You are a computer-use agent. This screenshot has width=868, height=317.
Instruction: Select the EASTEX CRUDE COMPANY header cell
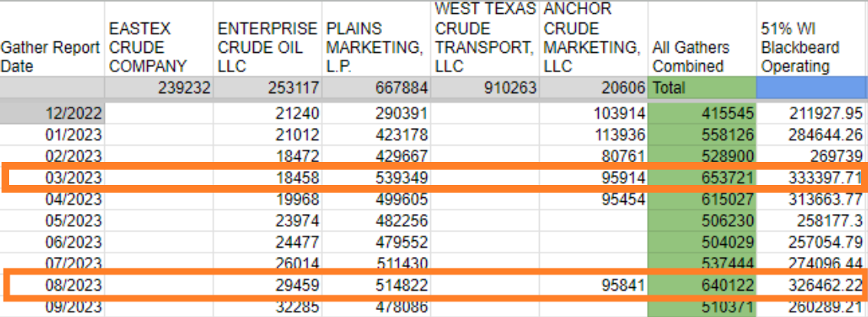tap(159, 39)
